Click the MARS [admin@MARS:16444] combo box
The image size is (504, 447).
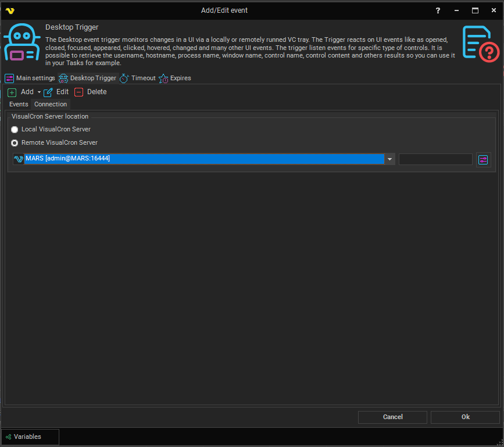(x=203, y=159)
